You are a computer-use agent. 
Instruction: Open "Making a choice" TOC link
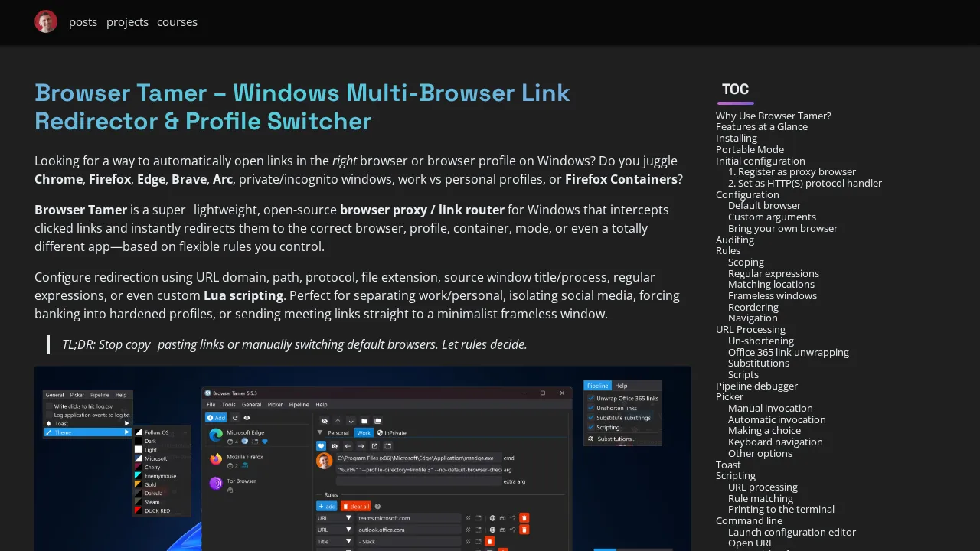point(764,431)
